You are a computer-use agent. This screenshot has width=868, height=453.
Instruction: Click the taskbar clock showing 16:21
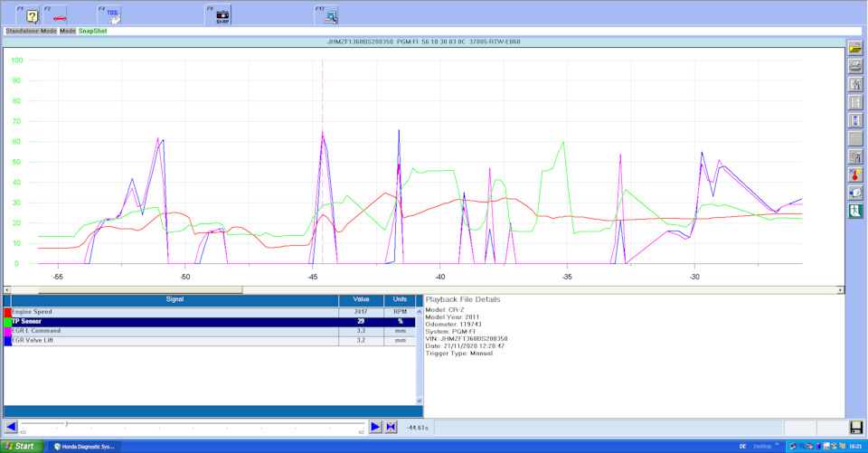click(x=855, y=447)
